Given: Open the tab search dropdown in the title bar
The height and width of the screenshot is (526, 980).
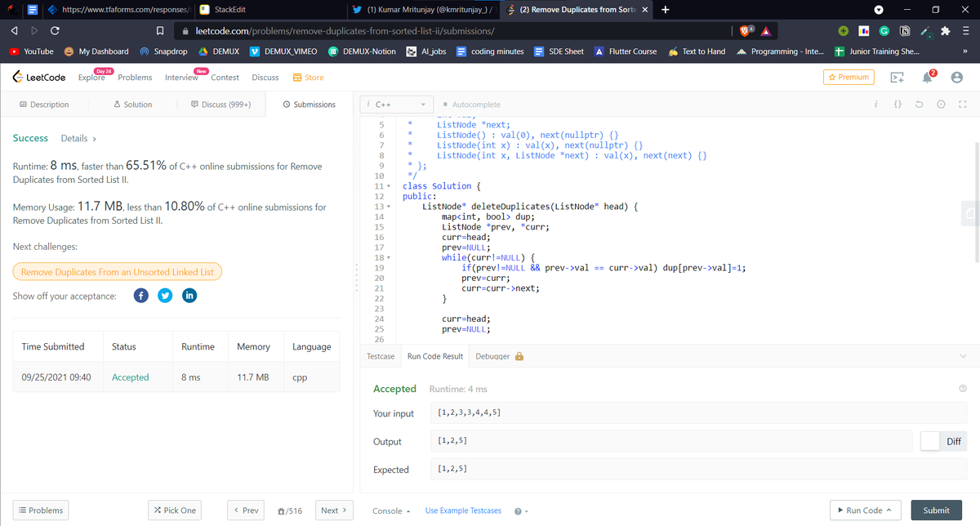Looking at the screenshot, I should click(x=879, y=10).
